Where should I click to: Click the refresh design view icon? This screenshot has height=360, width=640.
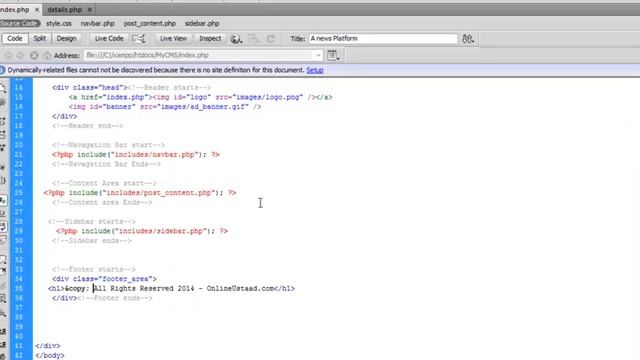(x=271, y=39)
